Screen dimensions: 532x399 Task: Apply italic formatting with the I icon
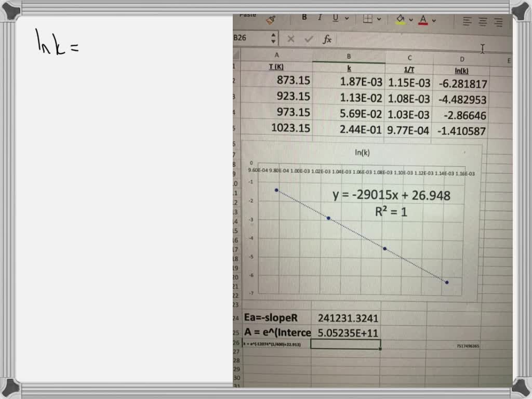click(x=320, y=17)
